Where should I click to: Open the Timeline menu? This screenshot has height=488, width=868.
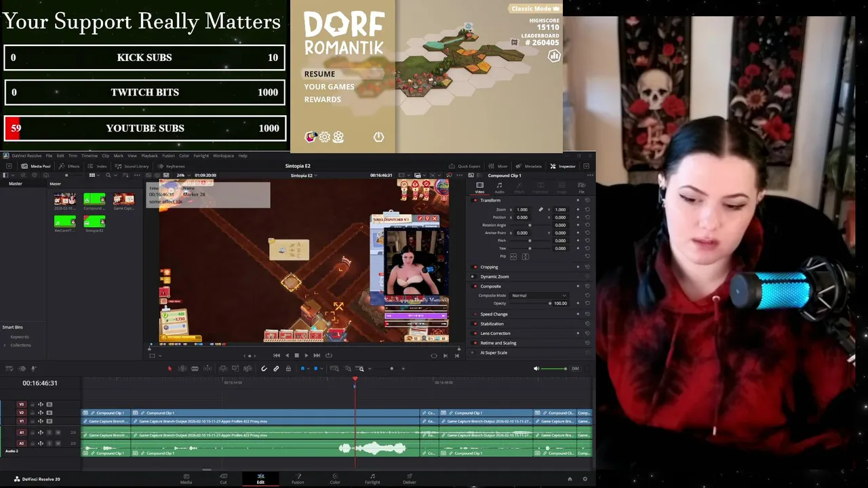90,156
